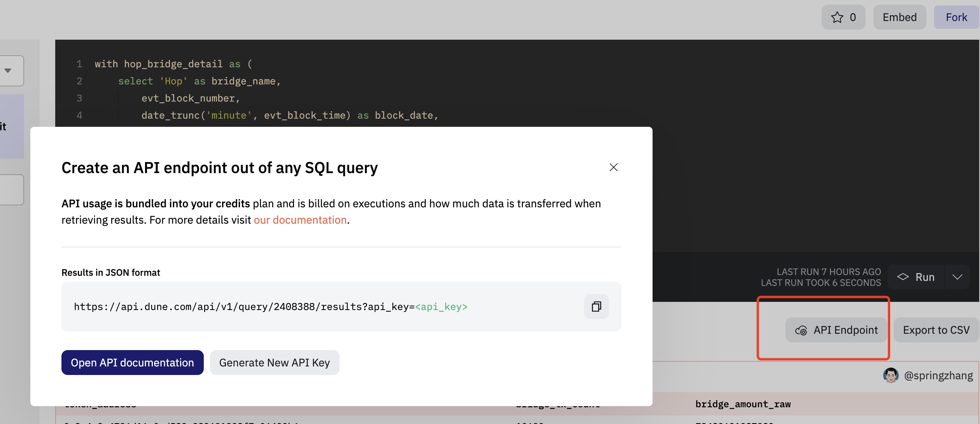Viewport: 980px width, 424px height.
Task: Fork this query
Action: [x=956, y=17]
